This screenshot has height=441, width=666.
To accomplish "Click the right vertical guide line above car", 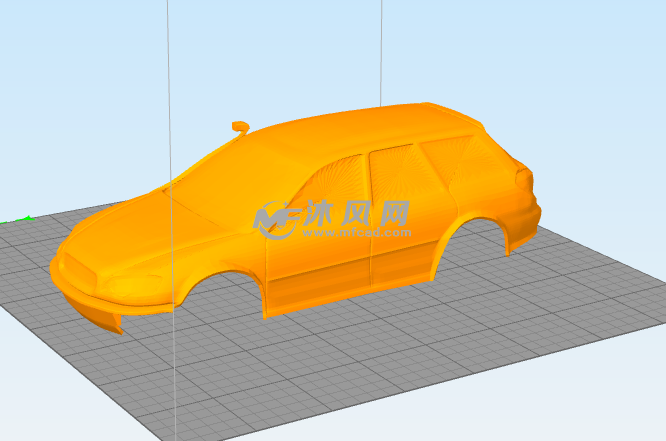I will coord(381,50).
